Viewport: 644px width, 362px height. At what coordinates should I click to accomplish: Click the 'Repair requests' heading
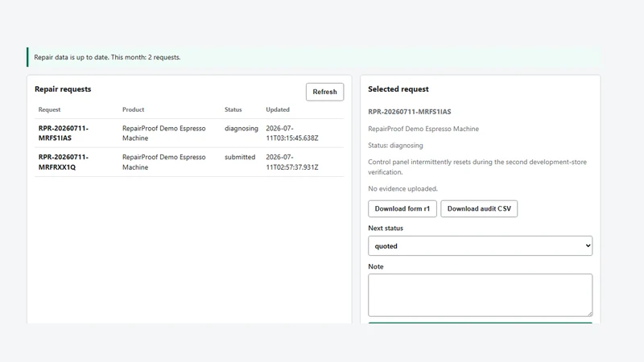click(63, 89)
